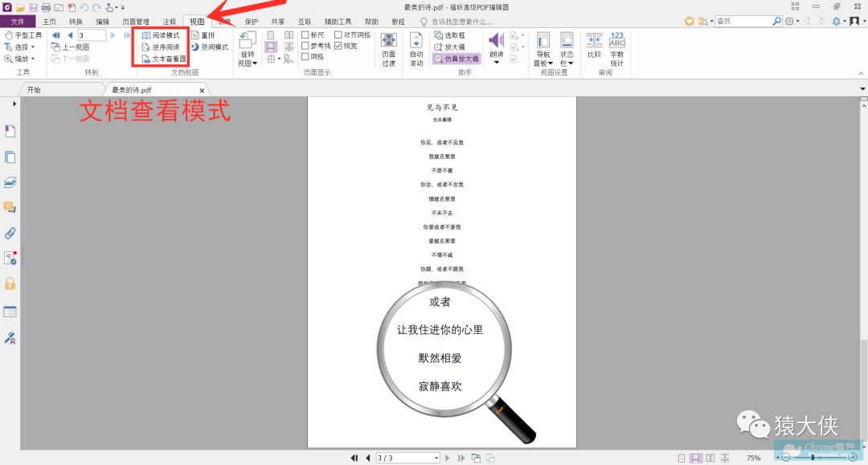Click Page Transition (页面过渡) icon
Image resolution: width=868 pixels, height=465 pixels.
click(x=389, y=49)
